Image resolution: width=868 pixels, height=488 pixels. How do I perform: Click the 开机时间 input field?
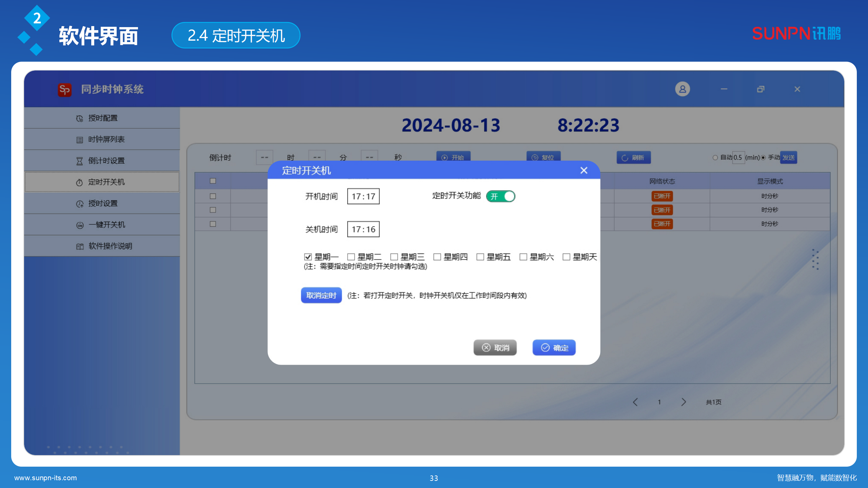coord(363,196)
